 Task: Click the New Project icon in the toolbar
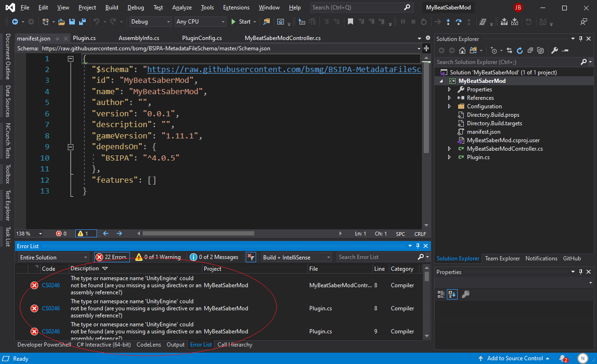pos(45,22)
